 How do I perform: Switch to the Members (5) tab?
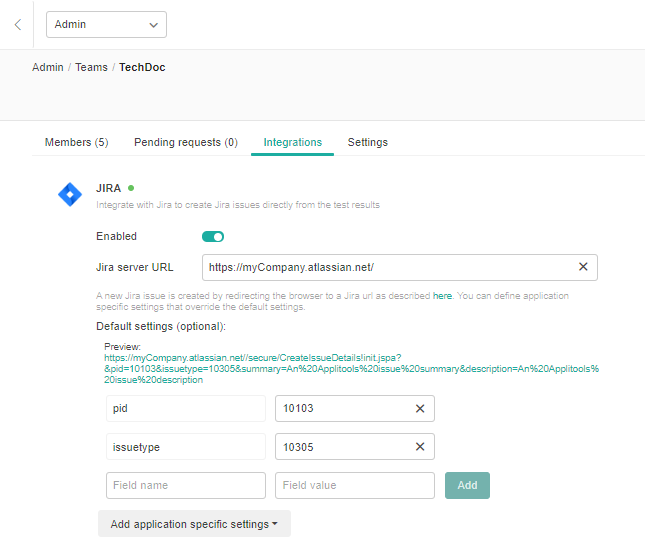(76, 142)
